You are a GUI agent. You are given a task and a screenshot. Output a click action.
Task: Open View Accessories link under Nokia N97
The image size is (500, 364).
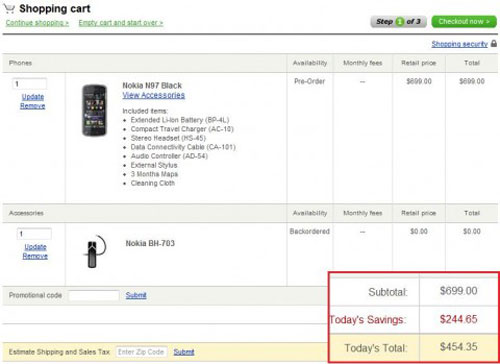point(154,95)
